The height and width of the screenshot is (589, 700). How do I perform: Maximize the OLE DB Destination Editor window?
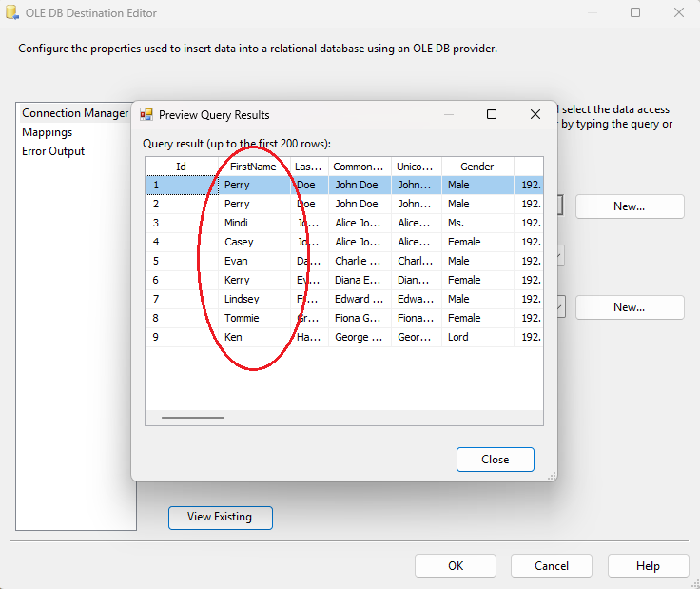pyautogui.click(x=635, y=13)
